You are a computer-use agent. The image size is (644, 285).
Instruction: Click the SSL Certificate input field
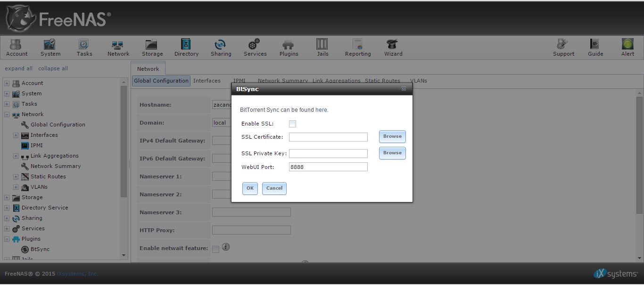coord(328,137)
